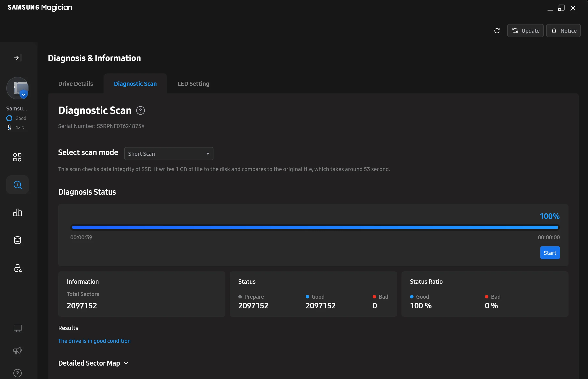
Task: Click the Status Bad count 0
Action: pyautogui.click(x=375, y=306)
